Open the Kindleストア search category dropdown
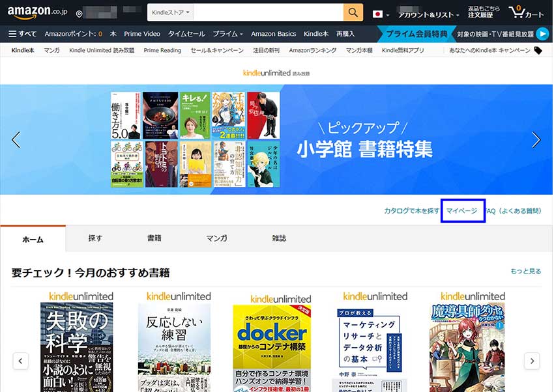 point(171,12)
